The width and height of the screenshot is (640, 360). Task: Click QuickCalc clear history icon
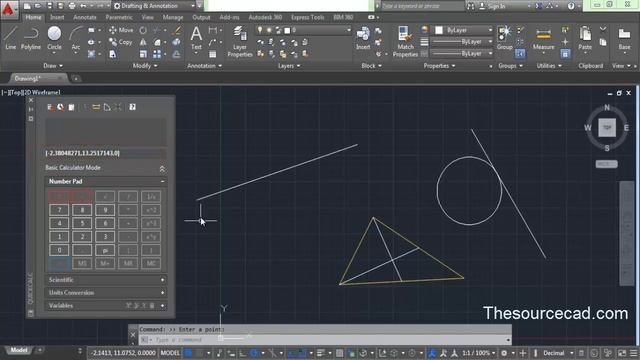pyautogui.click(x=60, y=107)
